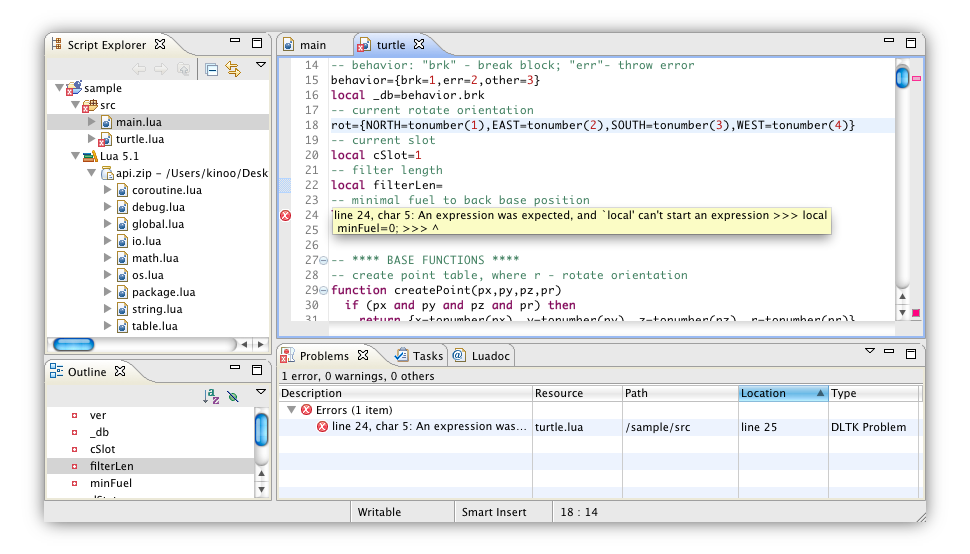Sort problems by Resource column
This screenshot has width=970, height=554.
[x=577, y=393]
